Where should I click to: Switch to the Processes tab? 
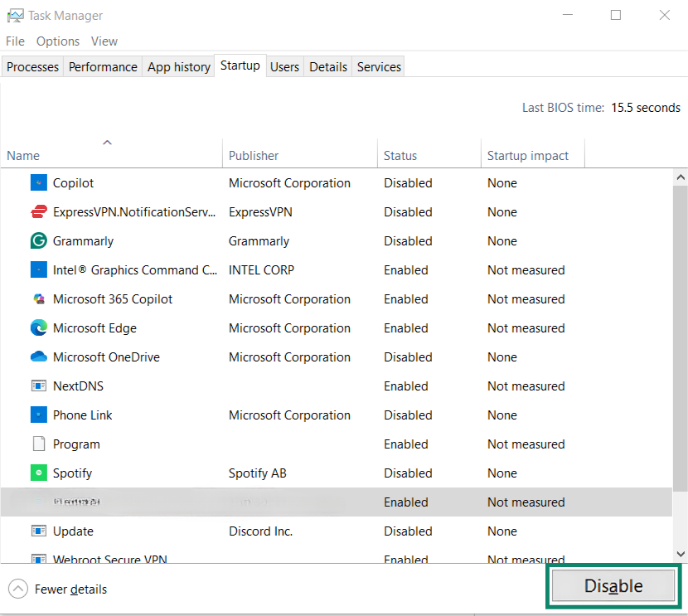[x=32, y=66]
